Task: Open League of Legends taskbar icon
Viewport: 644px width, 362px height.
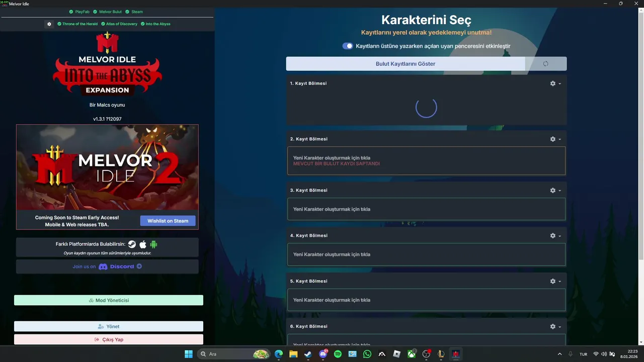Action: [441, 354]
